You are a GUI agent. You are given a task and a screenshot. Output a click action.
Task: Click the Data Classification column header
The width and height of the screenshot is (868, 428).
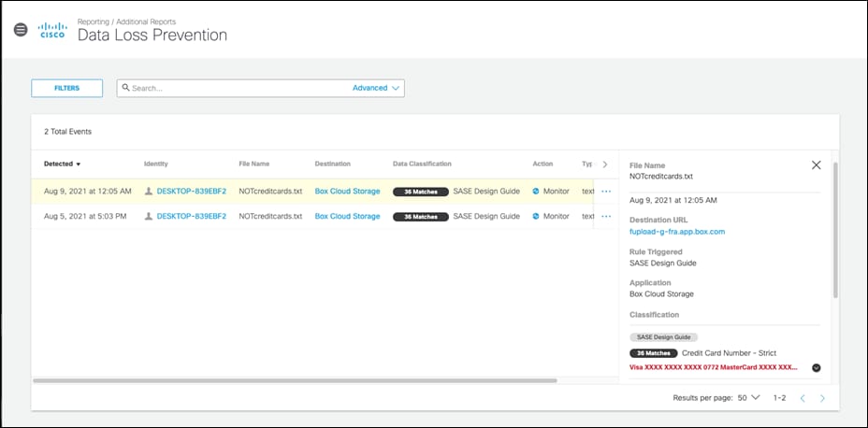[422, 164]
